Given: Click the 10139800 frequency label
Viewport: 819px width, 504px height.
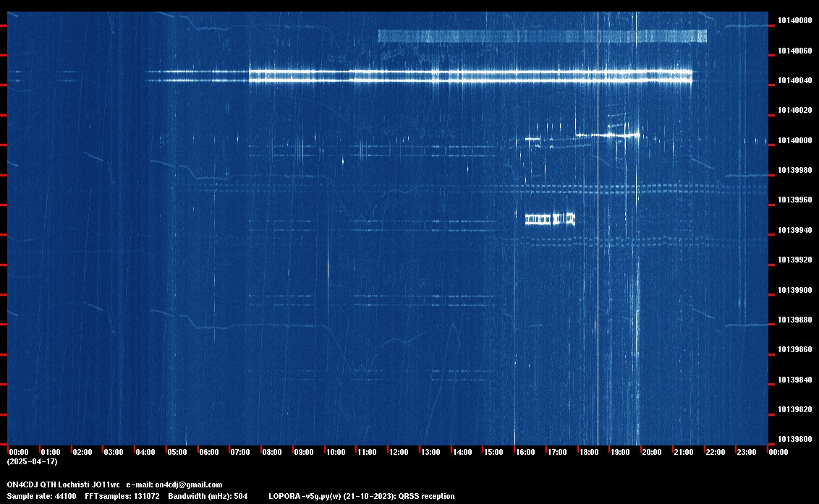Looking at the screenshot, I should pos(795,439).
